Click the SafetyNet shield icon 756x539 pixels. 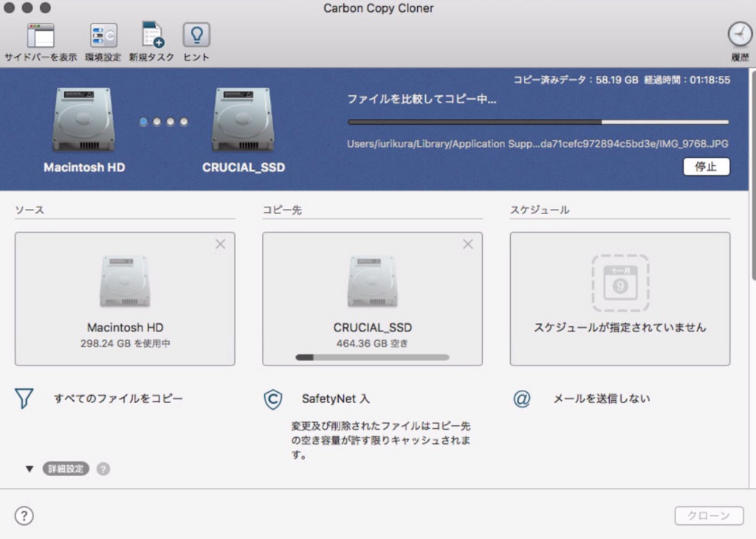coord(273,399)
